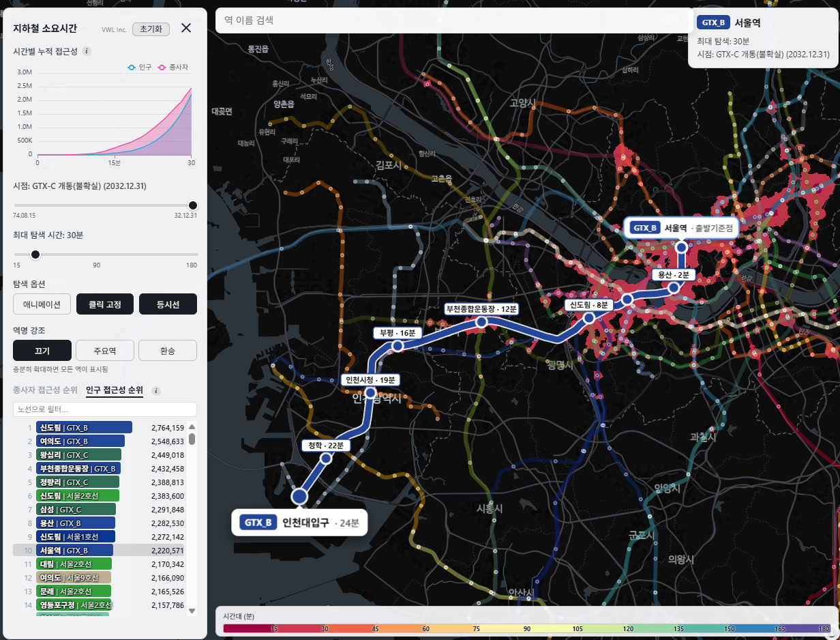The height and width of the screenshot is (640, 840).
Task: Close the 지하철 소요시간 panel
Action: 186,28
